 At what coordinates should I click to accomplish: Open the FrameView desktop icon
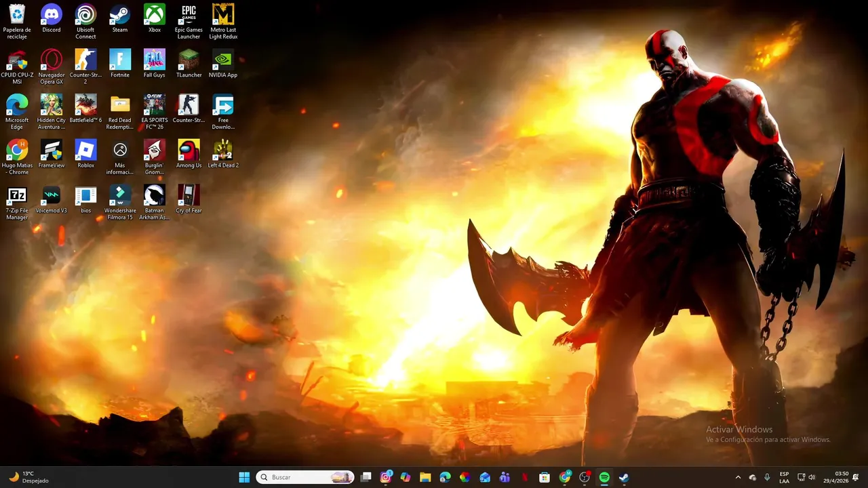coord(52,154)
